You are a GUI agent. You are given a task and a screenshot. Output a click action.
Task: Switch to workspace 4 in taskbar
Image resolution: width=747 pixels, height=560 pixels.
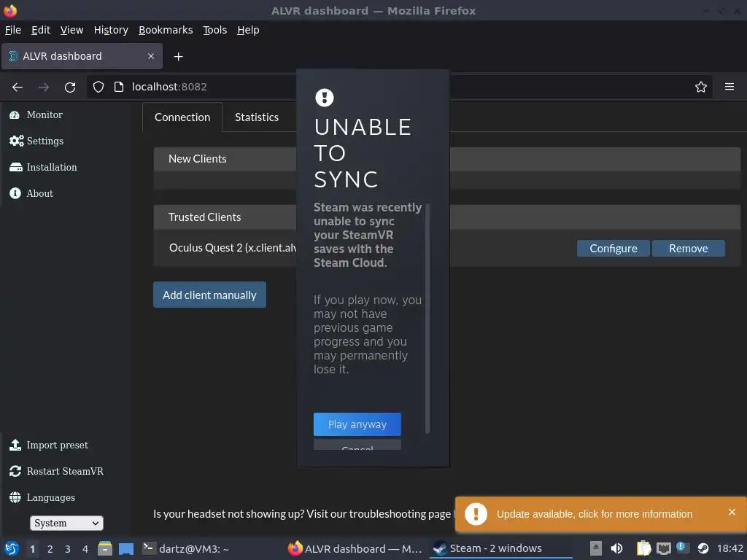pos(85,549)
